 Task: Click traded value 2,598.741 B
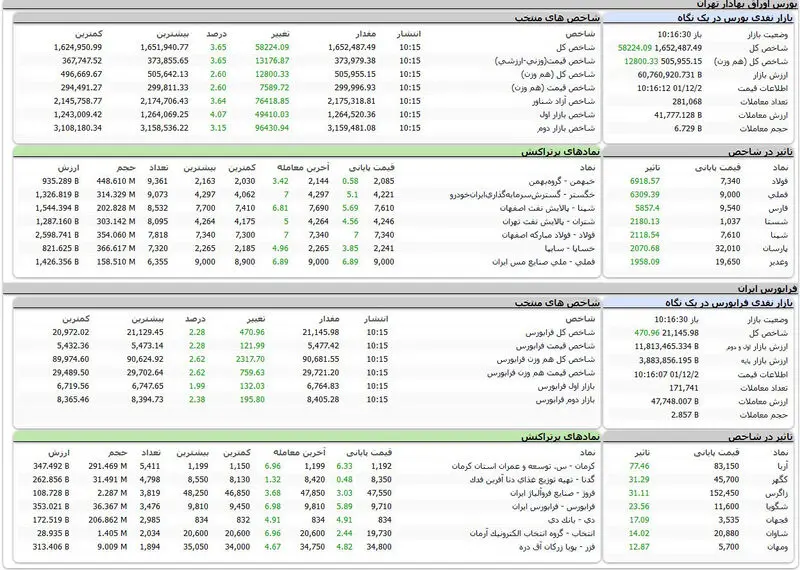tap(57, 235)
